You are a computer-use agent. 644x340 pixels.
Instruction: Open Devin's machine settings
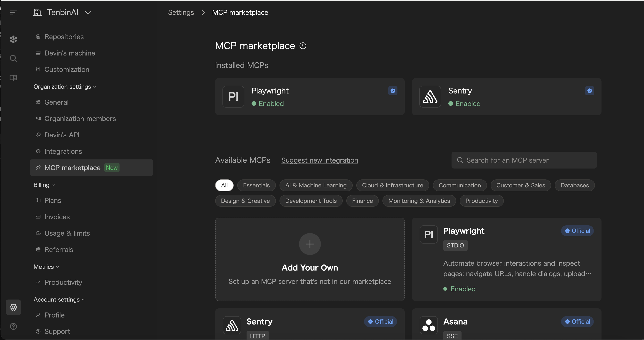[92, 53]
